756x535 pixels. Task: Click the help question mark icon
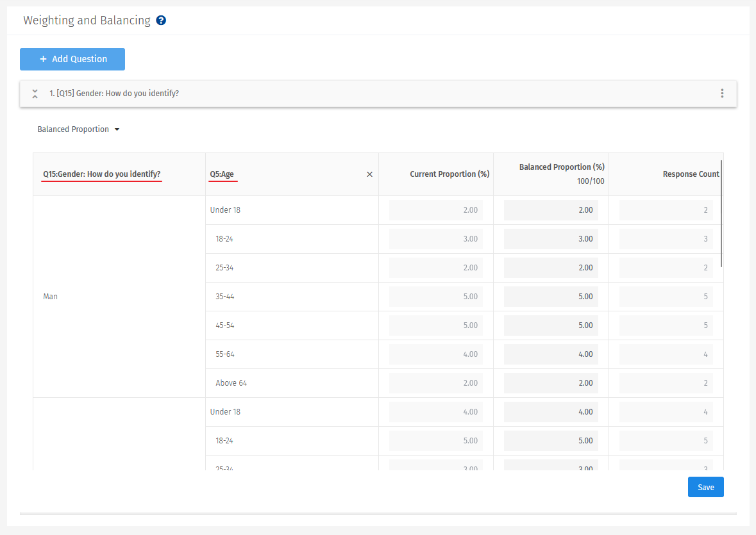161,21
